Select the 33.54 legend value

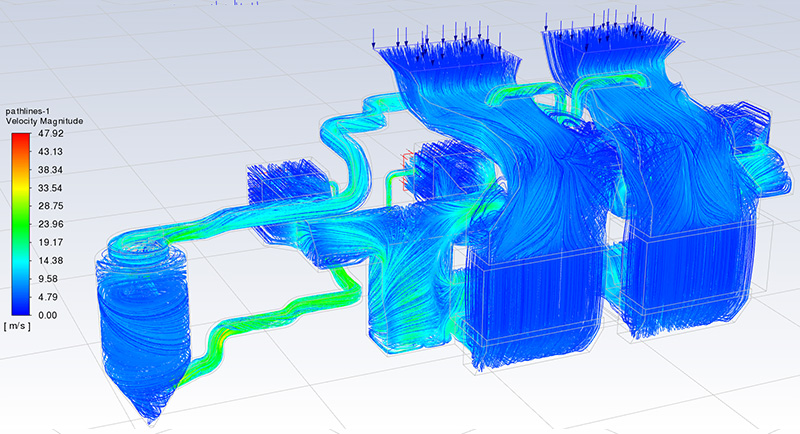pos(49,188)
